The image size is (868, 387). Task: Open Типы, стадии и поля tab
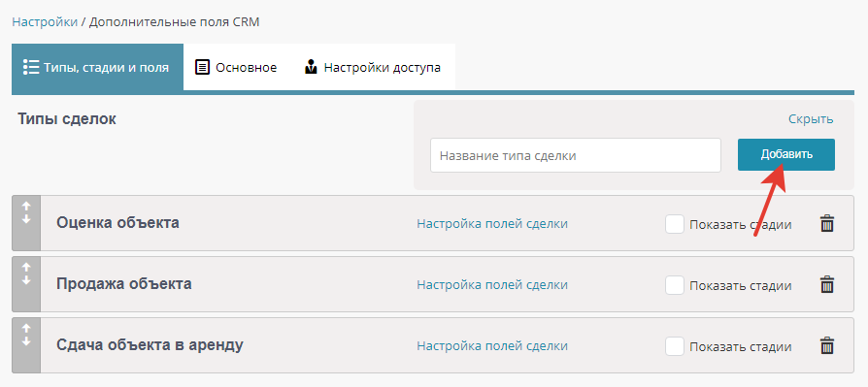[97, 68]
